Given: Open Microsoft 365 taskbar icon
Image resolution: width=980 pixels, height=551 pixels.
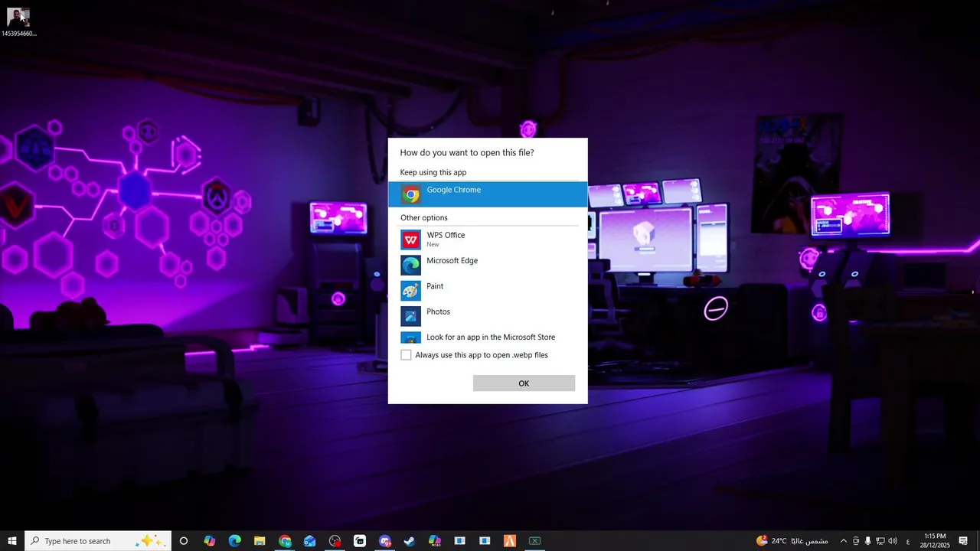Looking at the screenshot, I should [x=435, y=541].
